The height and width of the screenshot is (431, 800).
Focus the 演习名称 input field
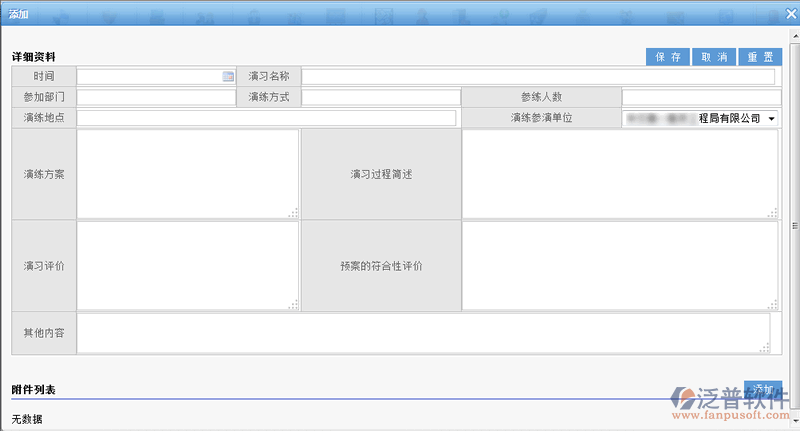[538, 77]
